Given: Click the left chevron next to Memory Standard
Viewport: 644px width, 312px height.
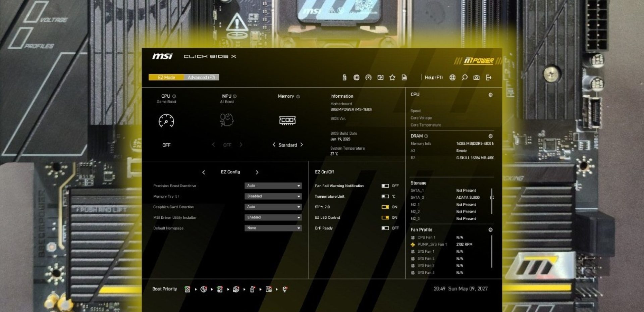Looking at the screenshot, I should point(274,145).
